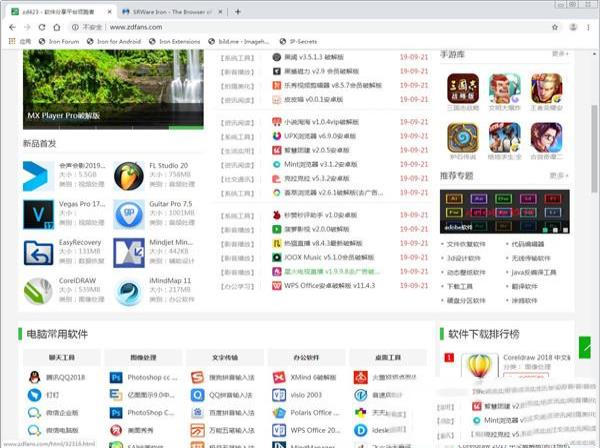
Task: Open the Mint browser v3.1.2 list entry
Action: click(x=320, y=165)
